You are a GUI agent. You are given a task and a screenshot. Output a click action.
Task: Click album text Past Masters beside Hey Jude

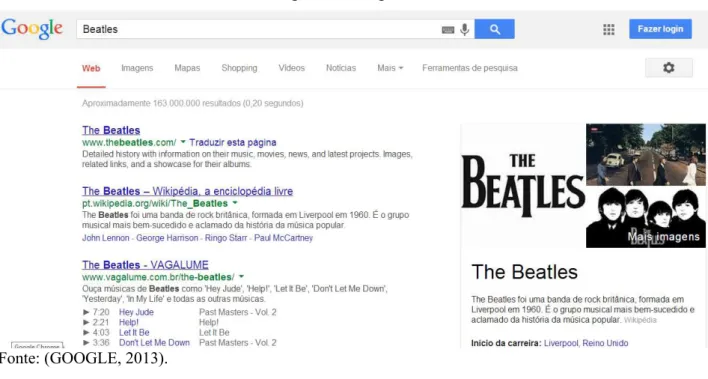238,312
